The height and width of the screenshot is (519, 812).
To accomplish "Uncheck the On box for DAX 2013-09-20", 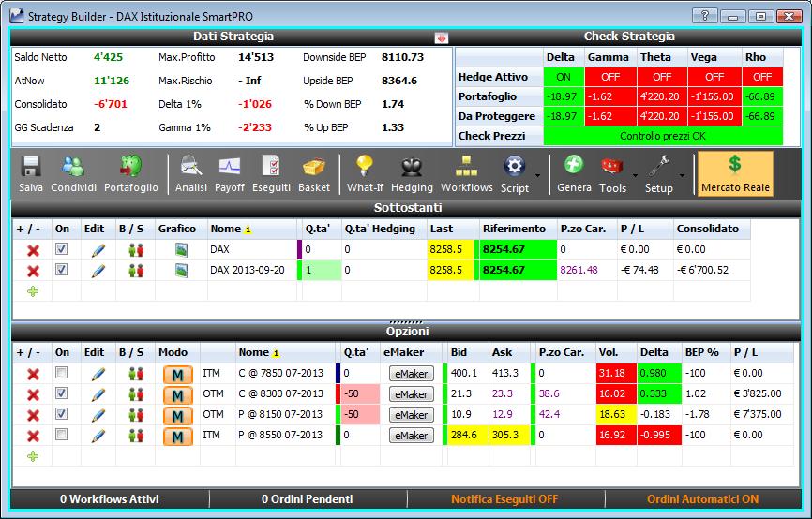I will (x=61, y=270).
